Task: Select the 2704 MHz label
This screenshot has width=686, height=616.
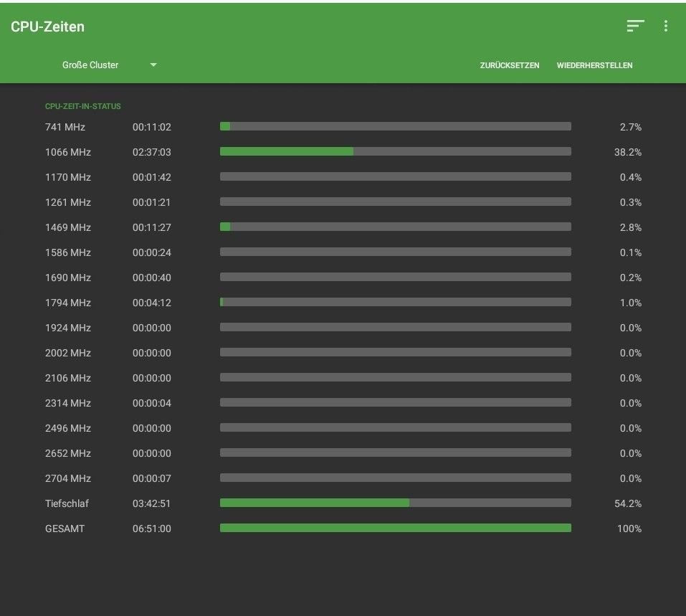Action: point(68,478)
